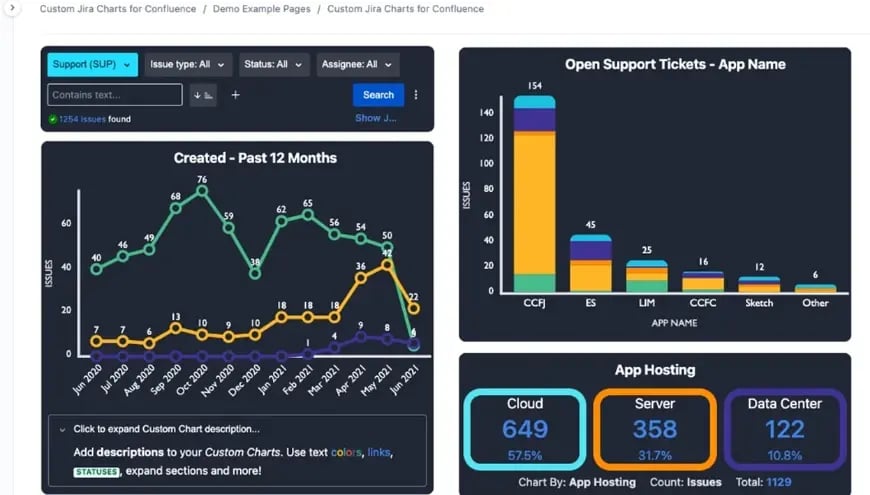Open the 1254 issues link
The height and width of the screenshot is (495, 870).
point(82,119)
